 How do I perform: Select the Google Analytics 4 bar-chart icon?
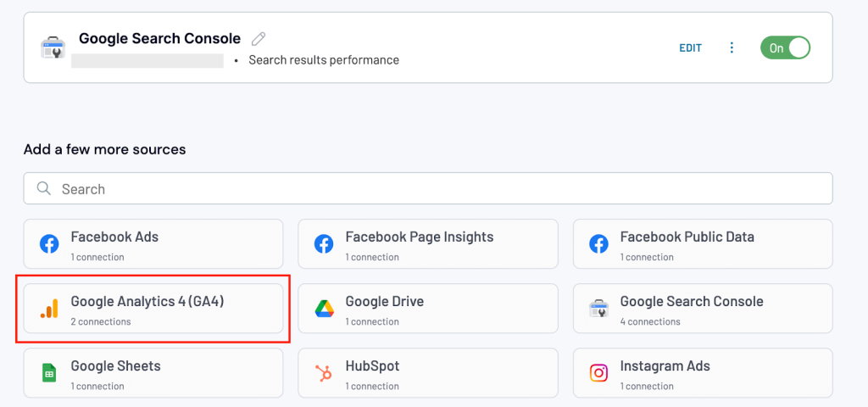click(x=49, y=309)
